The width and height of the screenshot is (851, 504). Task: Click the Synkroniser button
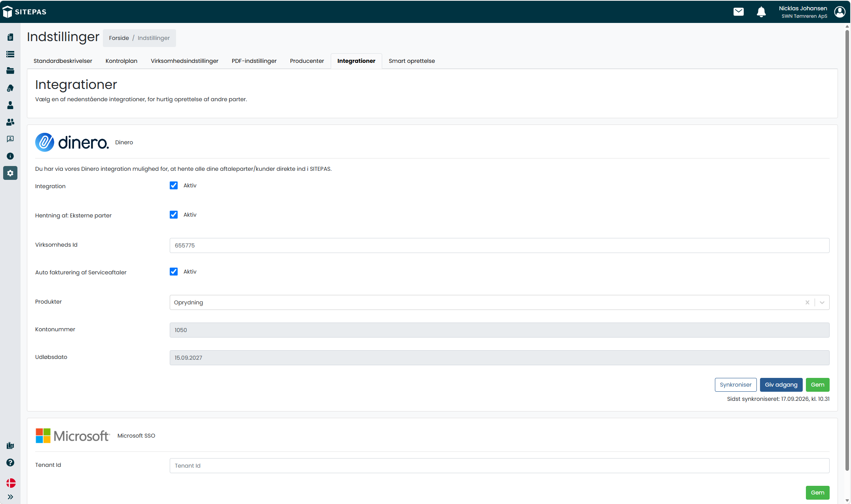coord(735,385)
